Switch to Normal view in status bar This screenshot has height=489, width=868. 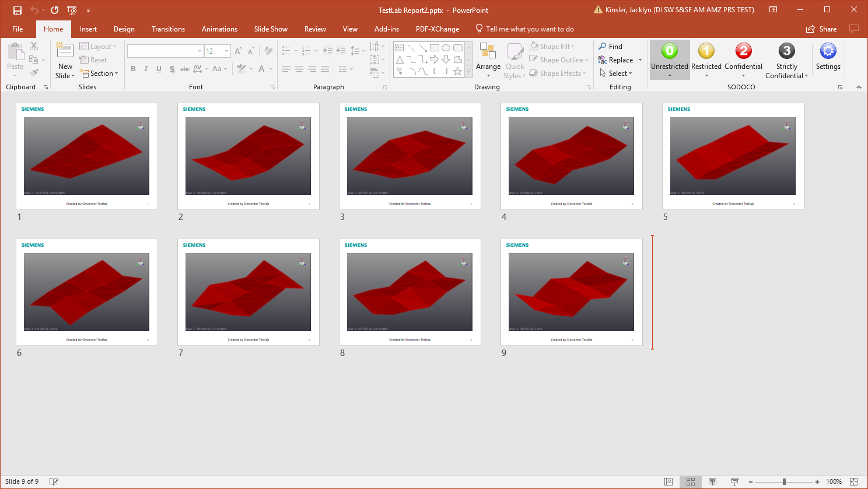coord(668,481)
